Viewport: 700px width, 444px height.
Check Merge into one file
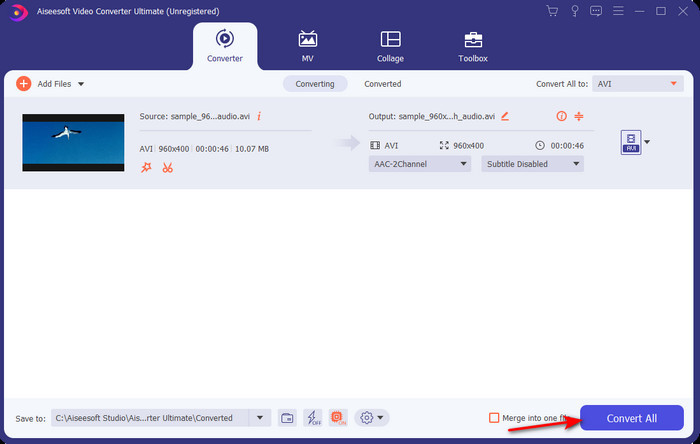pos(494,418)
